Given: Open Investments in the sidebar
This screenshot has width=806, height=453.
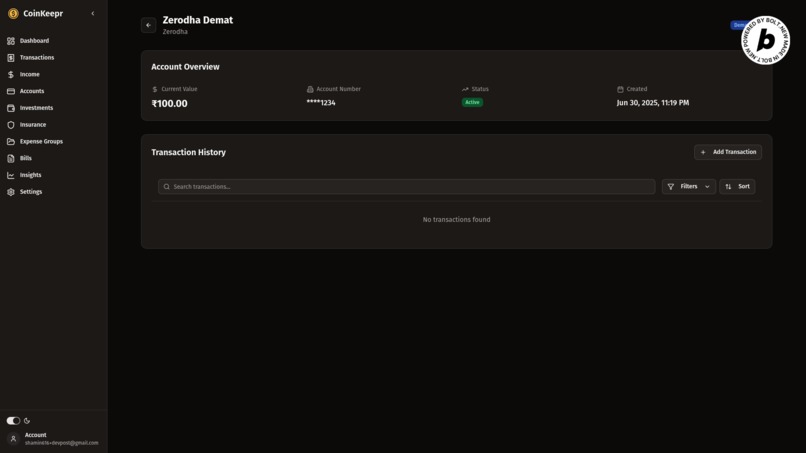Looking at the screenshot, I should click(x=36, y=108).
